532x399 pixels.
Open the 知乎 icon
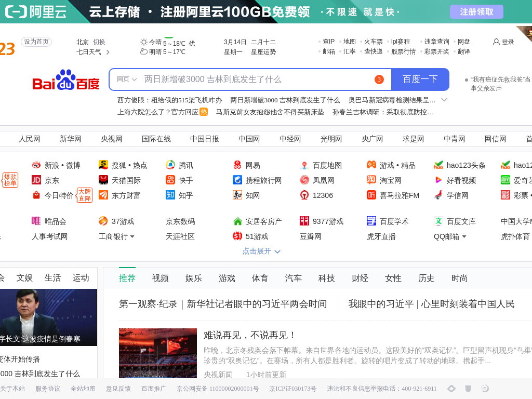[170, 195]
